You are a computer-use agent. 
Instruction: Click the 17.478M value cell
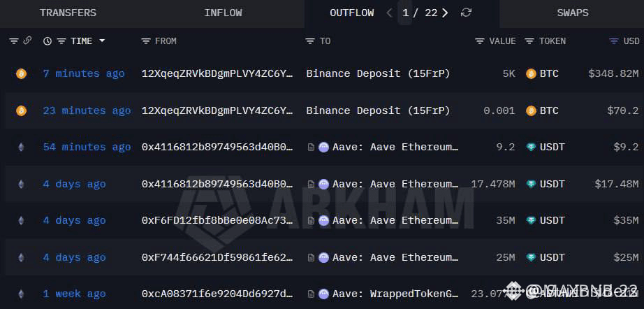[x=493, y=184]
